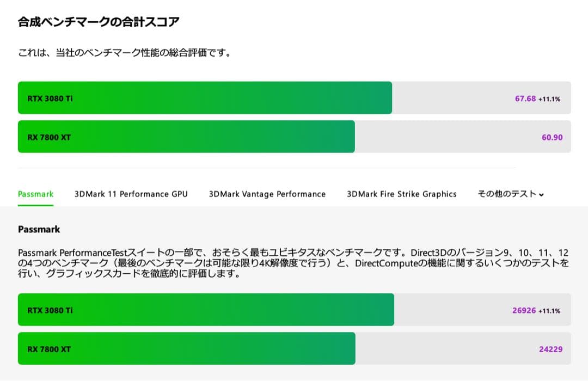Click the Passmark section heading
This screenshot has height=381, width=588.
(39, 229)
